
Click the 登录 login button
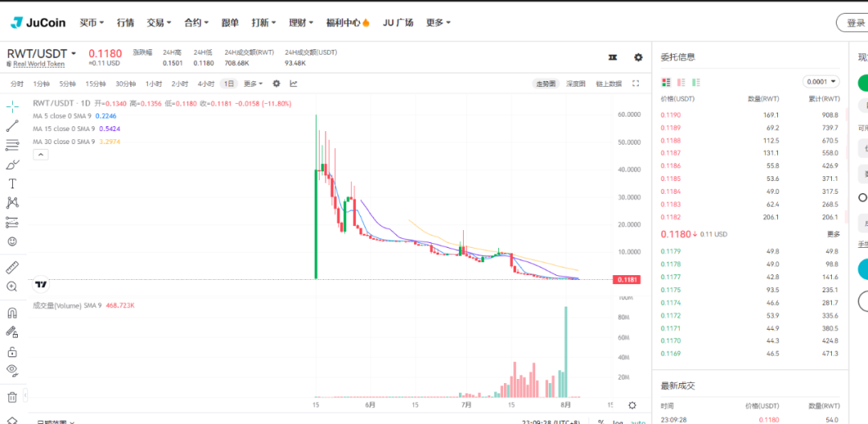pyautogui.click(x=852, y=23)
